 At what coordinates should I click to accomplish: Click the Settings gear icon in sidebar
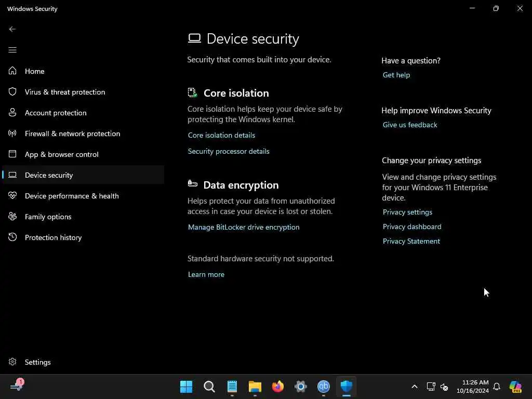click(12, 362)
